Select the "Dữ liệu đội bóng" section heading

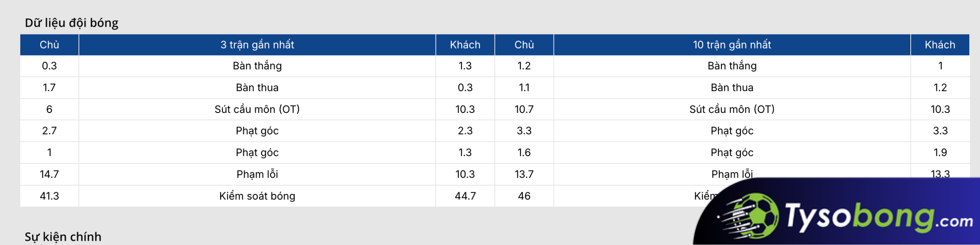(x=72, y=23)
